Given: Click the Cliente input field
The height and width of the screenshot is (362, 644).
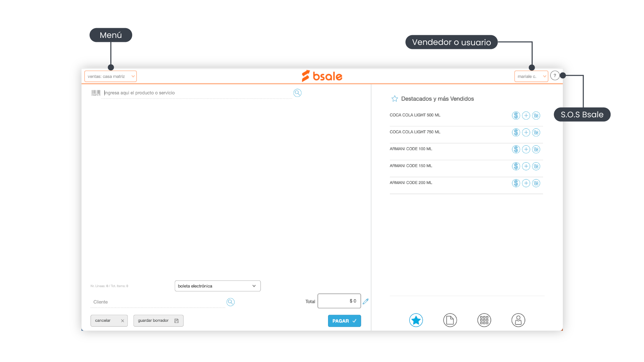Looking at the screenshot, I should click(x=158, y=302).
